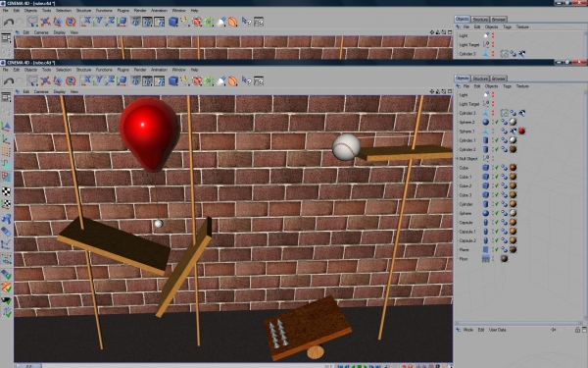Select the Texture tool checkerboard icon
Viewport: 588px width, 368px height.
(6, 191)
